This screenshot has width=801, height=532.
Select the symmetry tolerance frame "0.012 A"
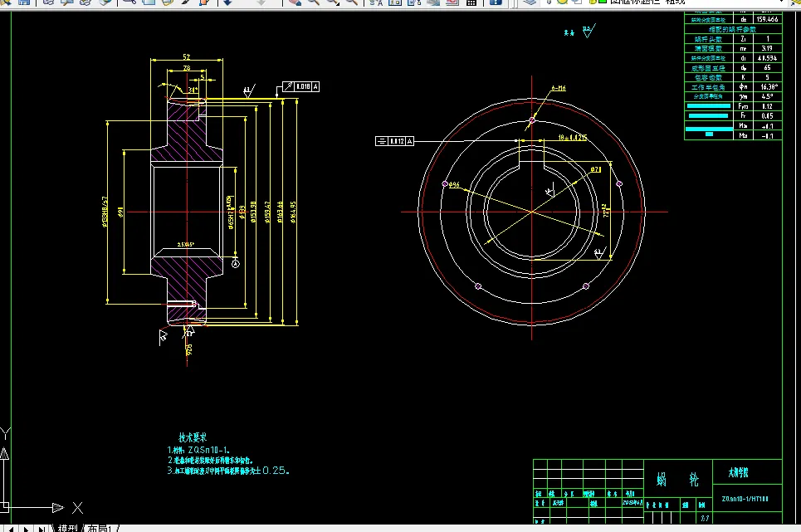click(x=394, y=141)
